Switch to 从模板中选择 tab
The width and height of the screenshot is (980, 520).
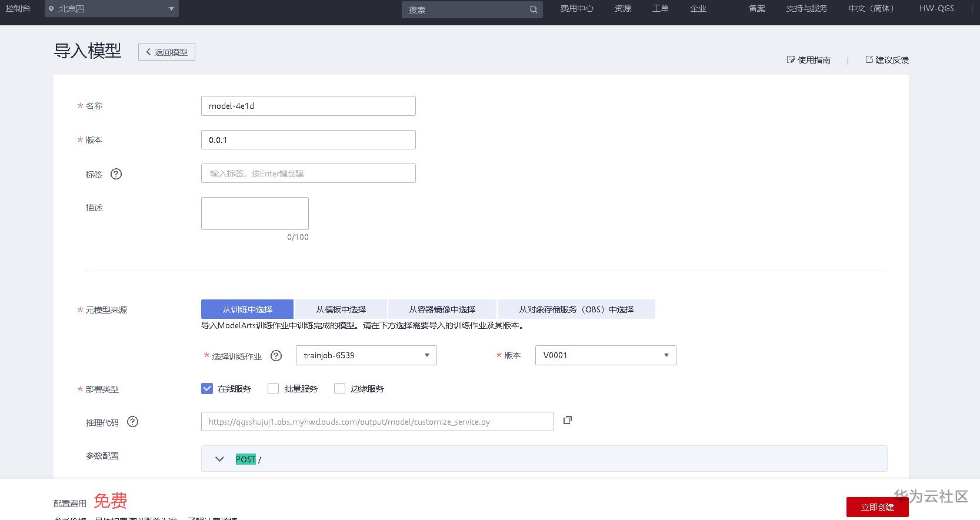tap(341, 309)
